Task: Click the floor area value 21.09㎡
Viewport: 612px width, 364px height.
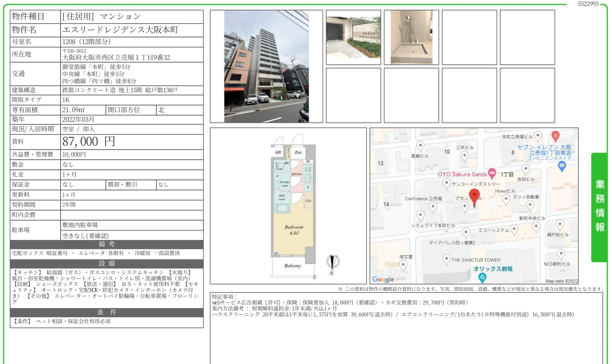Action: [x=74, y=110]
